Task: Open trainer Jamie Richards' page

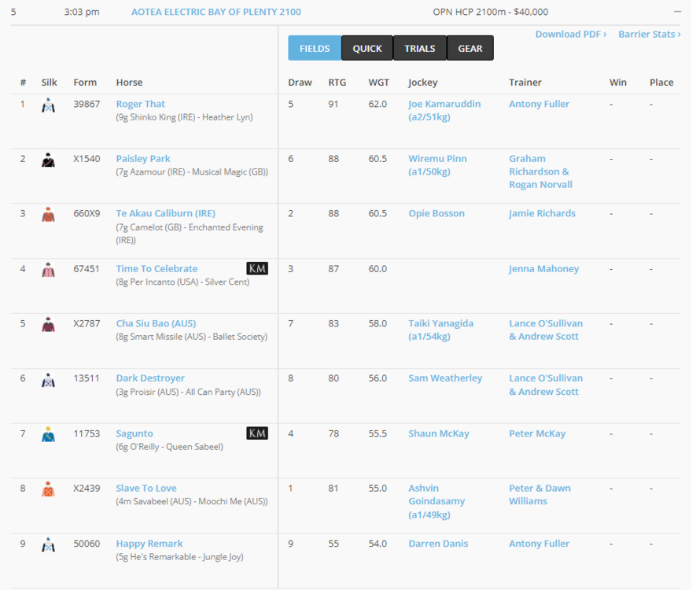Action: 542,213
